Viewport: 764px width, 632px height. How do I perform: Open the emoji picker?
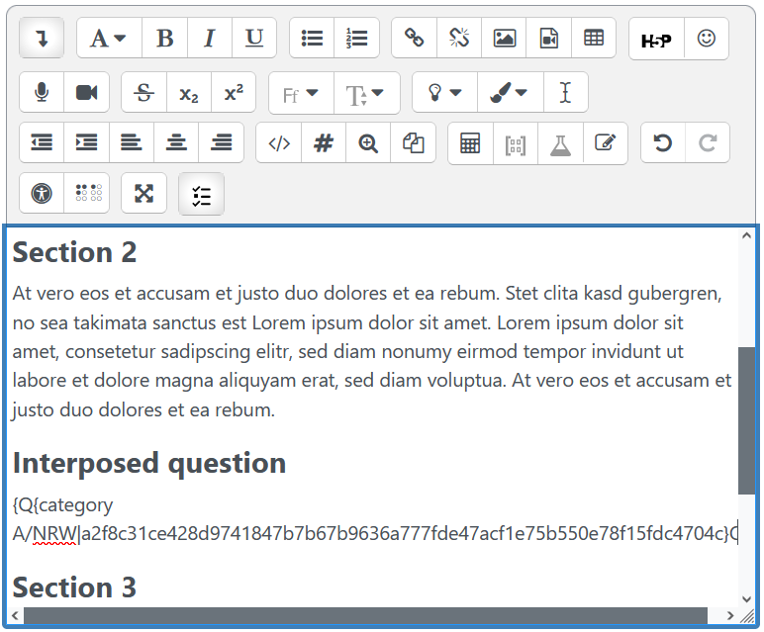point(706,39)
